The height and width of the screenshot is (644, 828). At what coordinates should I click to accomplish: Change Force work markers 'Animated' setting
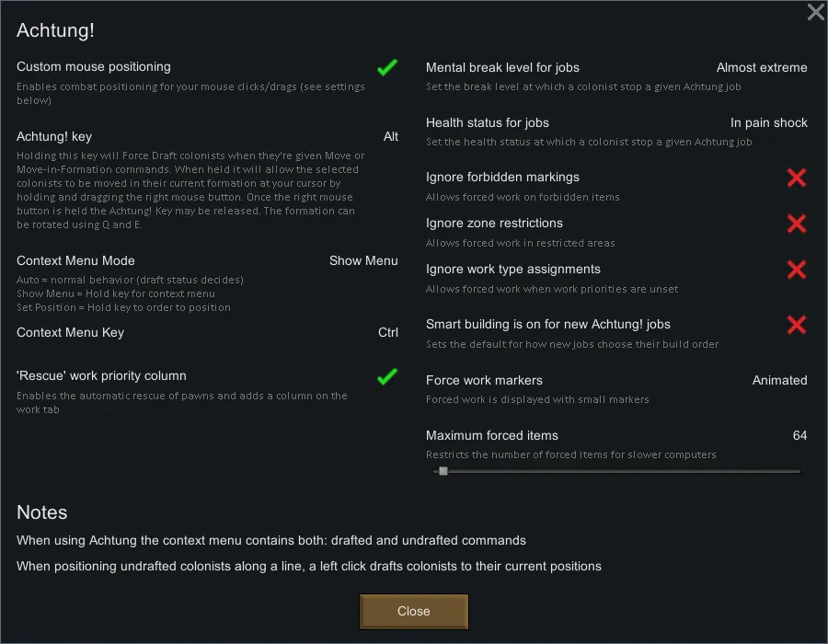click(779, 380)
